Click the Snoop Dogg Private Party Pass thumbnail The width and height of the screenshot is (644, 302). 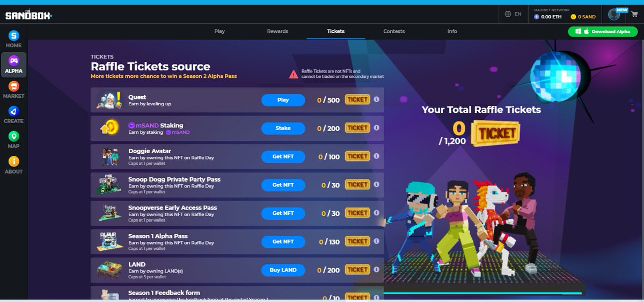110,185
